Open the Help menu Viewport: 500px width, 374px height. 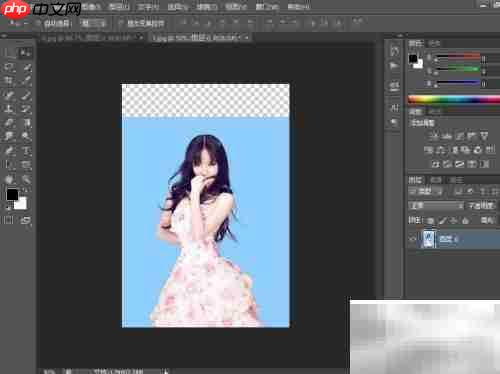click(x=299, y=7)
